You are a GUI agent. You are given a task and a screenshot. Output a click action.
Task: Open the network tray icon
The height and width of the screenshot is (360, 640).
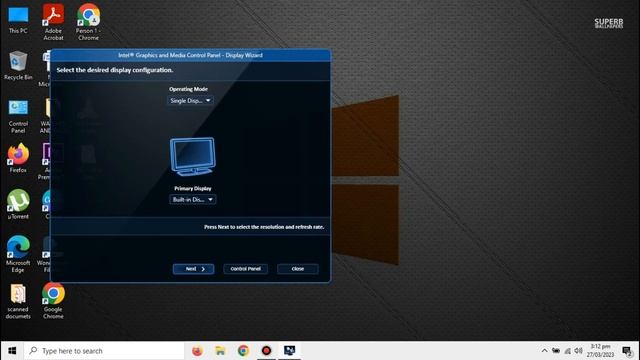(567, 351)
